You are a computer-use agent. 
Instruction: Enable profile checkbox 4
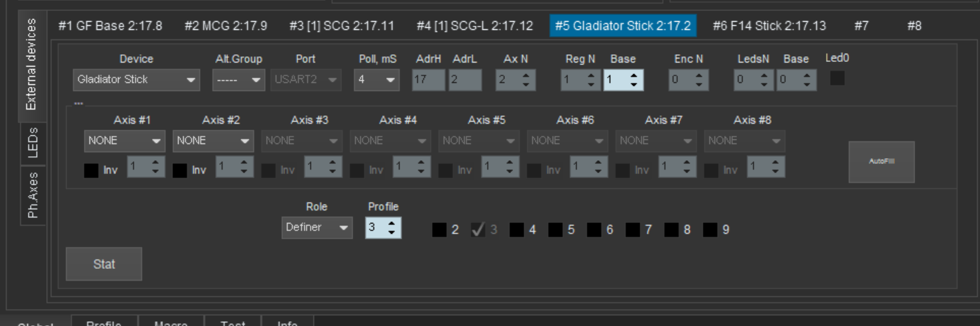[x=516, y=230]
